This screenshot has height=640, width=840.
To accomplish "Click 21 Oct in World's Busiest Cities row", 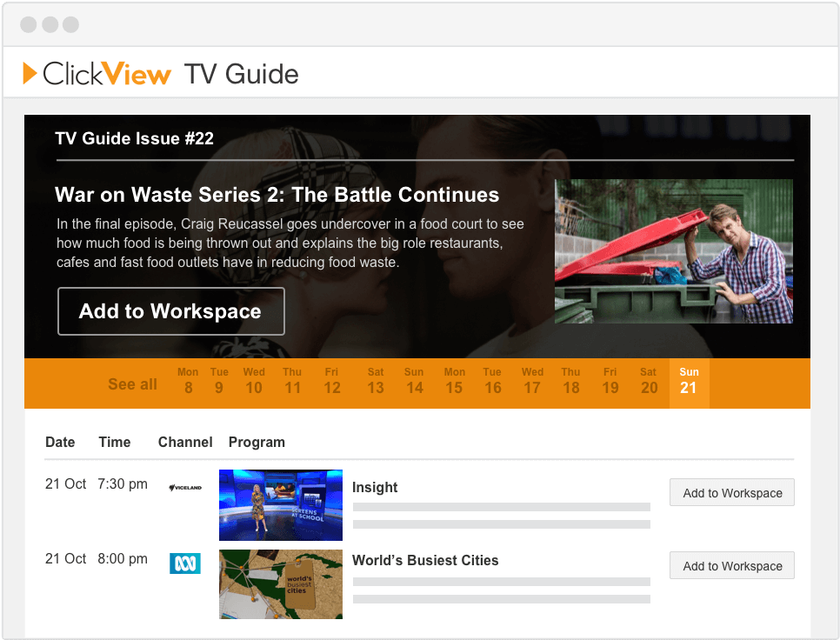I will pyautogui.click(x=65, y=558).
